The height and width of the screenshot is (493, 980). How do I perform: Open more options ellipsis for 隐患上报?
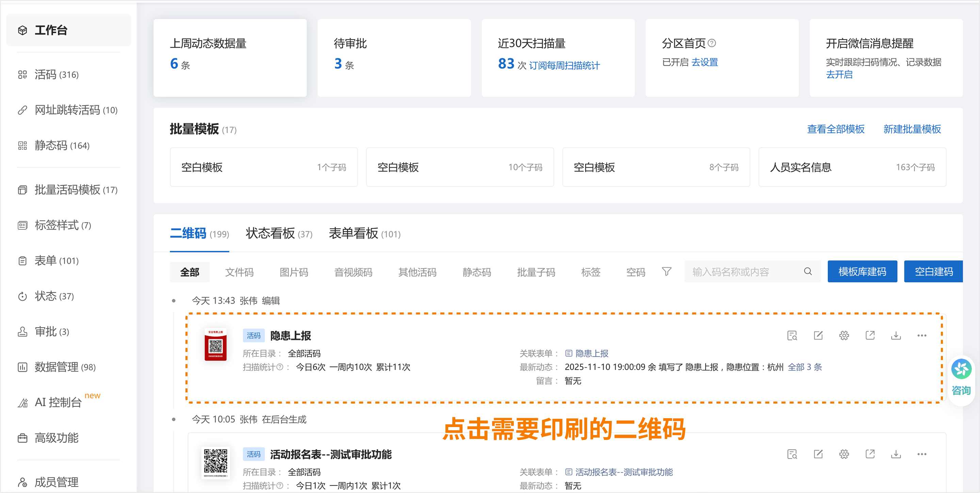pyautogui.click(x=921, y=335)
